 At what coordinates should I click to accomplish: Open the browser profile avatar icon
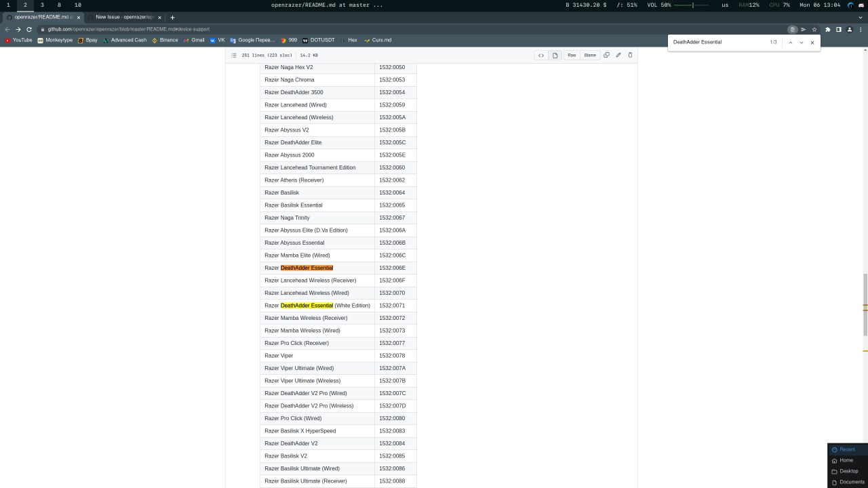click(850, 30)
